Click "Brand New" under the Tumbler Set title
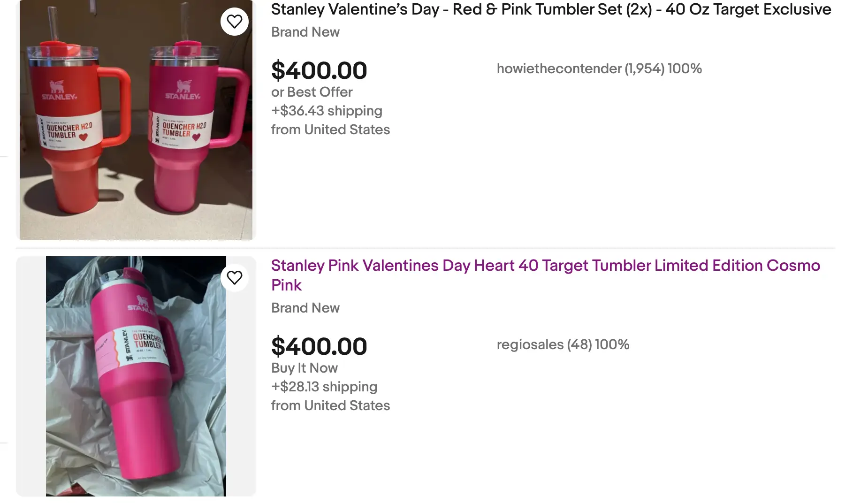This screenshot has width=868, height=504. [305, 32]
